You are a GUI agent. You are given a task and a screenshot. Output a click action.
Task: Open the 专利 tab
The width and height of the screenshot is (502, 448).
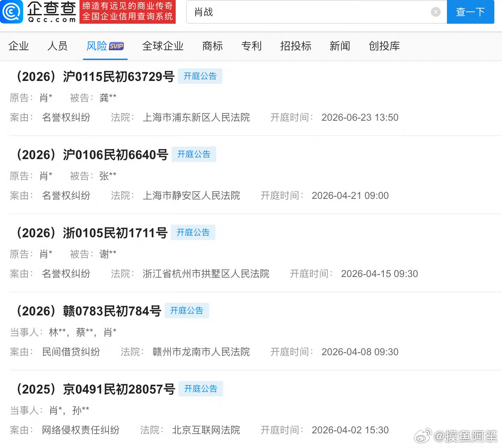(251, 46)
